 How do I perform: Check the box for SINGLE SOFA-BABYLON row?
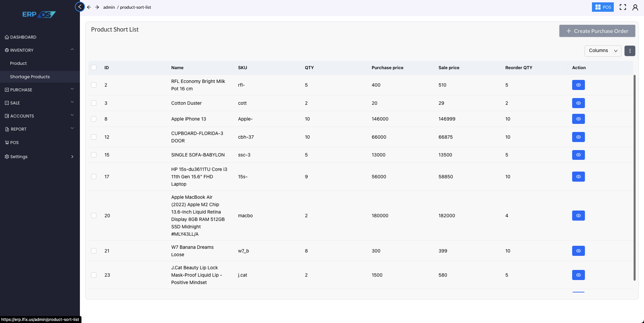pos(94,155)
